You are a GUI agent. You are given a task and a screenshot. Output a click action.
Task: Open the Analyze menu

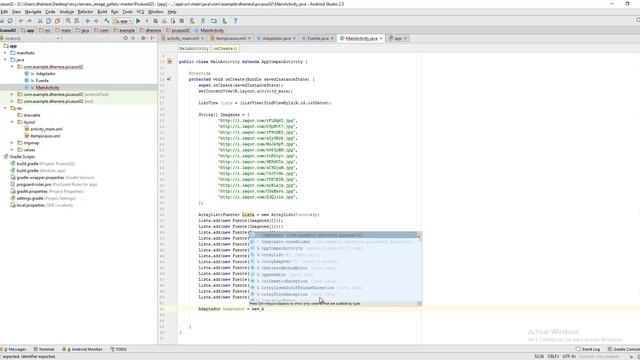point(67,12)
